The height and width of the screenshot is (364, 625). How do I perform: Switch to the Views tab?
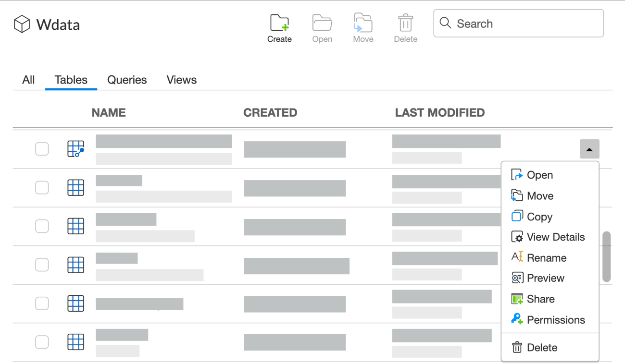pos(182,80)
